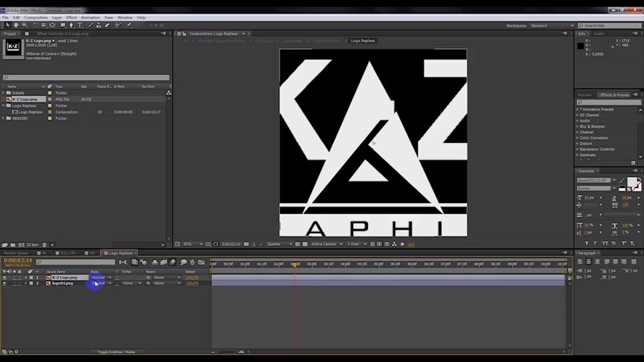The height and width of the screenshot is (362, 644).
Task: Toggle preserve transparency for K-Z Logo.png
Action: click(x=117, y=278)
